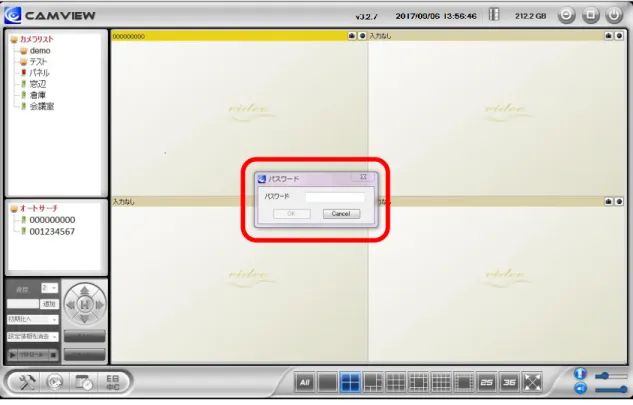
Task: Click the record dot icon on 000000000 pane
Action: tap(362, 36)
